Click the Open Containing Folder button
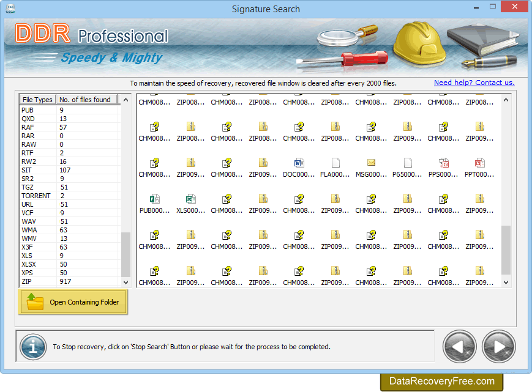532x392 pixels. [73, 302]
